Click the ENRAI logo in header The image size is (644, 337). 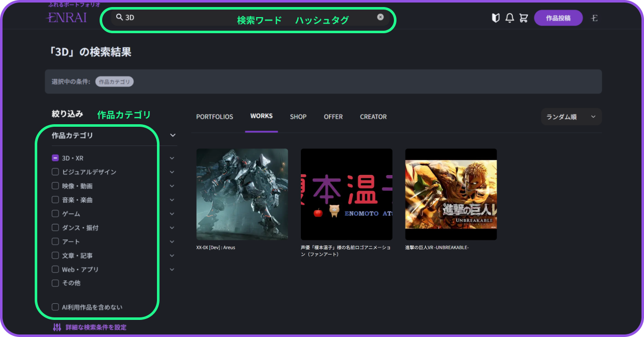[66, 18]
